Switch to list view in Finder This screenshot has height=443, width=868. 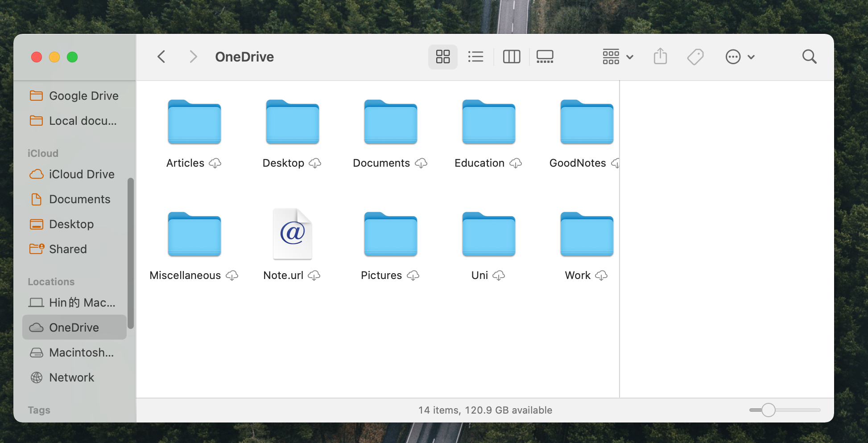point(475,57)
